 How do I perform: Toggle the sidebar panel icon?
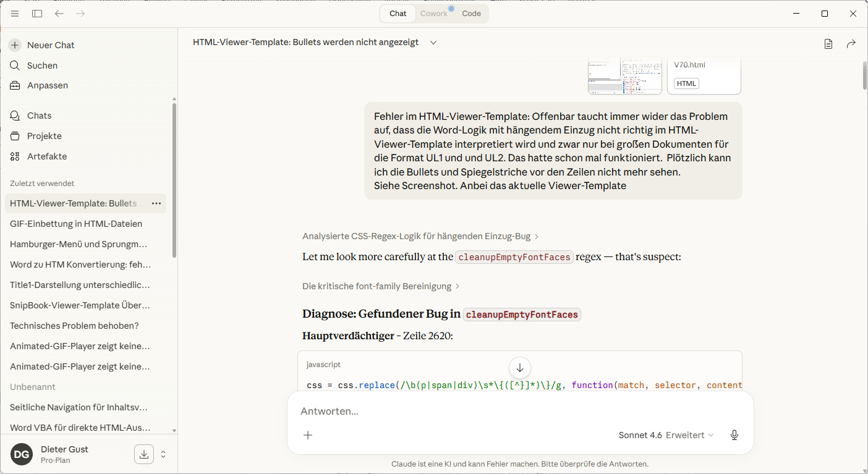click(x=37, y=14)
